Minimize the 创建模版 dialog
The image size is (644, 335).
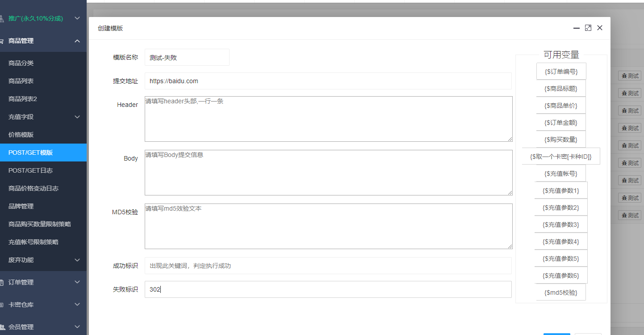click(x=577, y=28)
